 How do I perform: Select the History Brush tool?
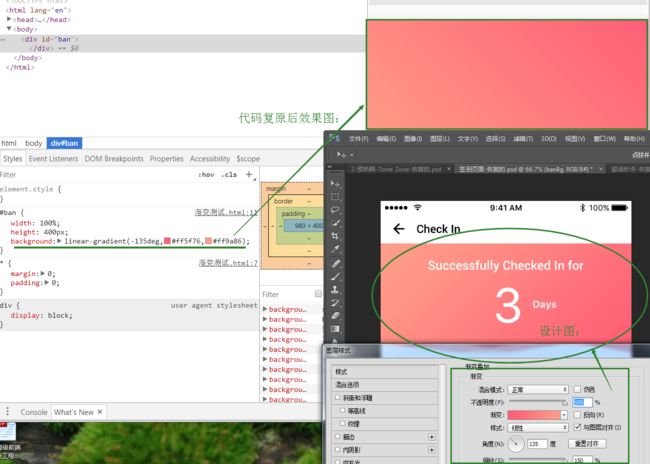click(335, 303)
